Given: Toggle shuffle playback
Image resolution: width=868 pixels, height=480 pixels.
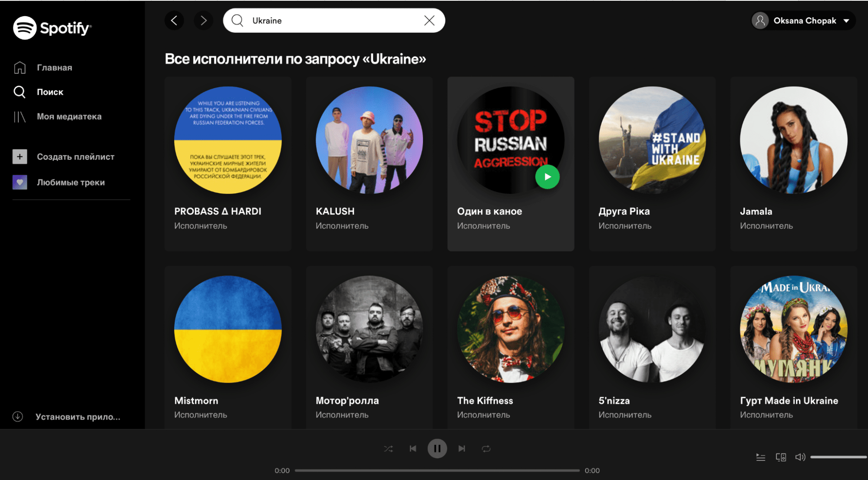Looking at the screenshot, I should click(x=388, y=449).
